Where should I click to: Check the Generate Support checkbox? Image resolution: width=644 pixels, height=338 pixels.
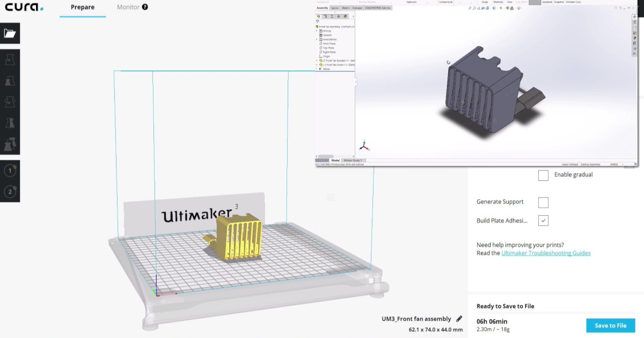[x=543, y=202]
